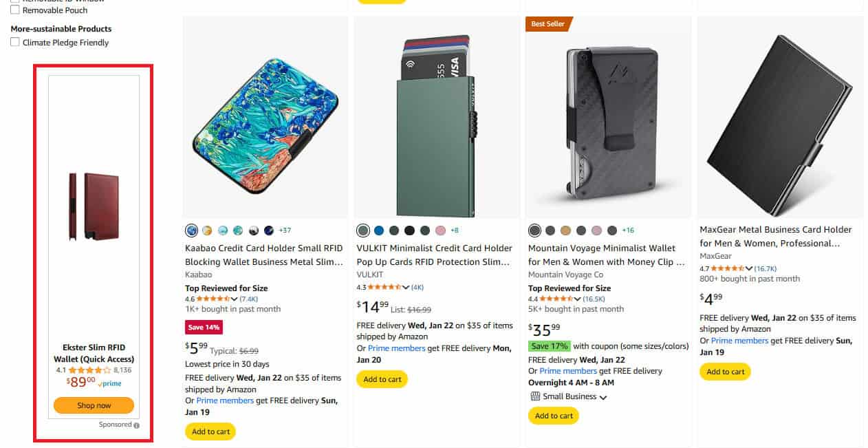Click the Small Business storefront icon

click(536, 396)
